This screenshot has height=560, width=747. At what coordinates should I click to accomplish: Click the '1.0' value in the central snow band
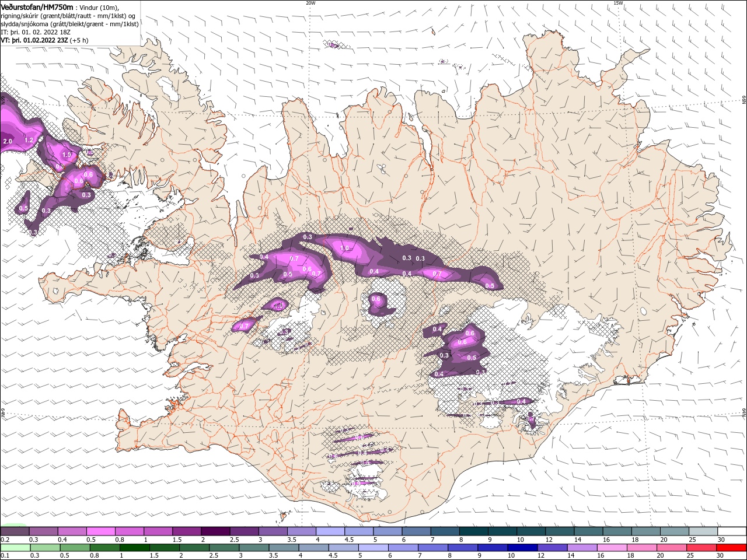(x=344, y=248)
